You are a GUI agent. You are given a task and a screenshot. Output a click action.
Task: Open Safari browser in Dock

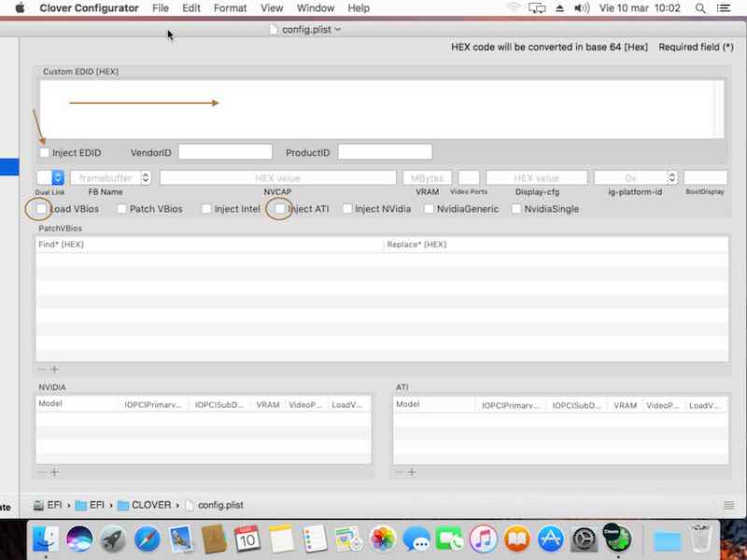tap(147, 539)
